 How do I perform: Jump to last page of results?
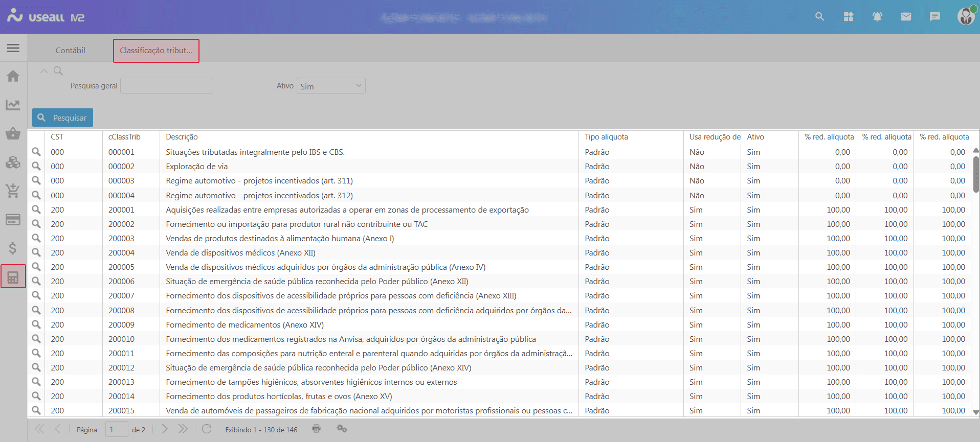(x=183, y=429)
